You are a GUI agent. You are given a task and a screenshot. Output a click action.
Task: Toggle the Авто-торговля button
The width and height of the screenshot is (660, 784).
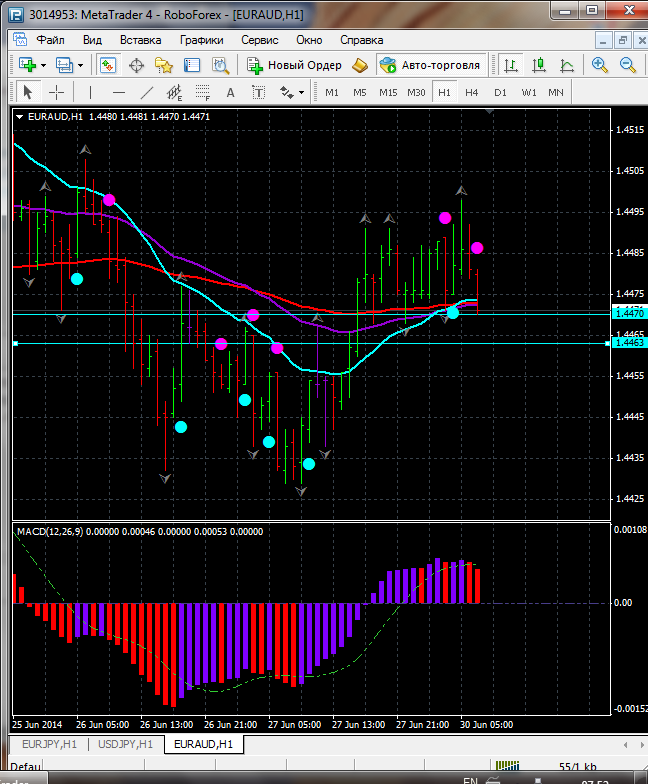[430, 65]
